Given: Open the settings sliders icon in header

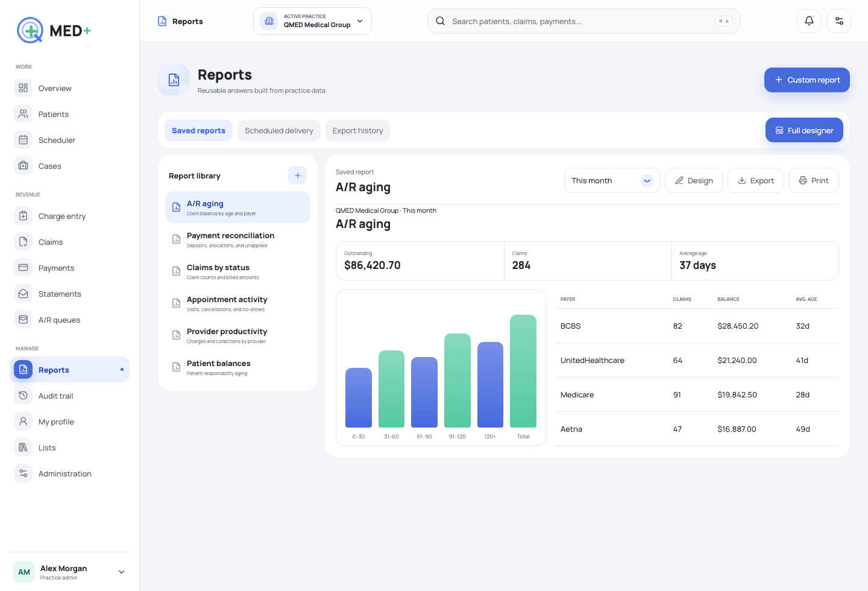Looking at the screenshot, I should coord(839,21).
